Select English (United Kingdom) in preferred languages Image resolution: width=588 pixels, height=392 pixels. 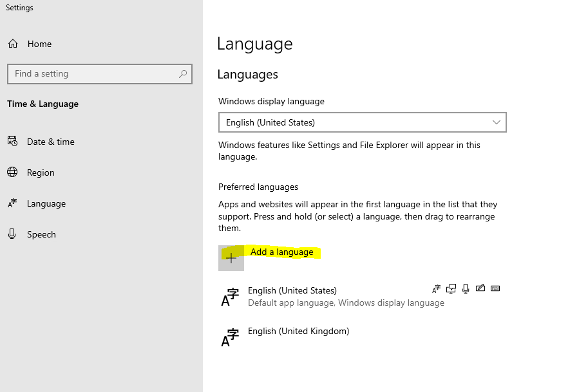pyautogui.click(x=361, y=337)
